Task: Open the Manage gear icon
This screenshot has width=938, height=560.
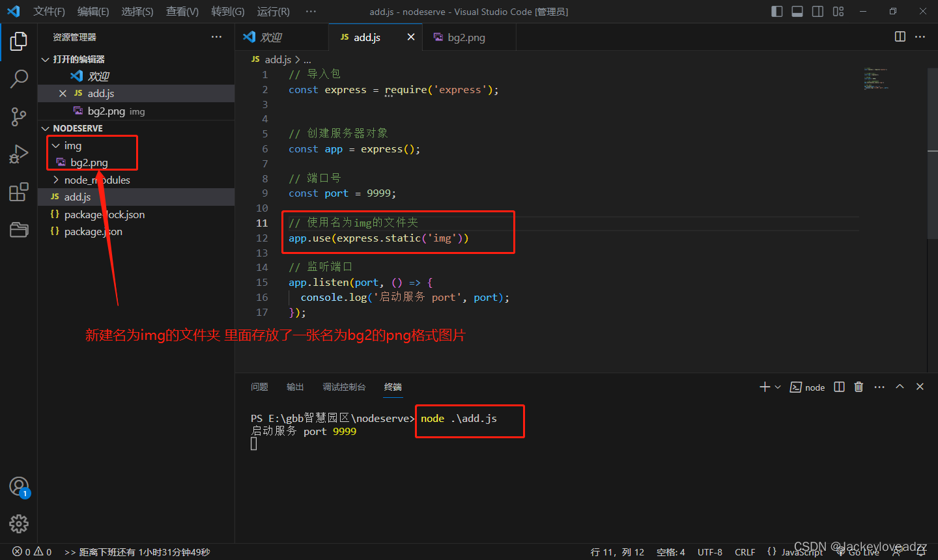Action: coord(18,524)
